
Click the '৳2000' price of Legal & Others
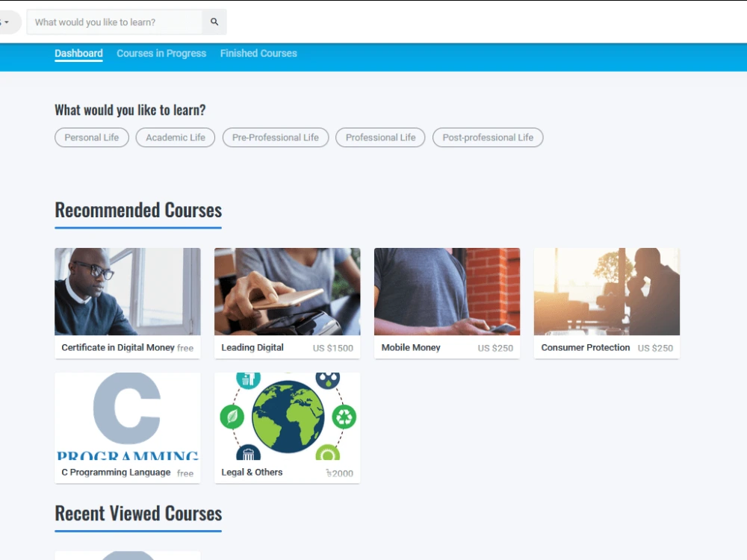click(x=340, y=473)
